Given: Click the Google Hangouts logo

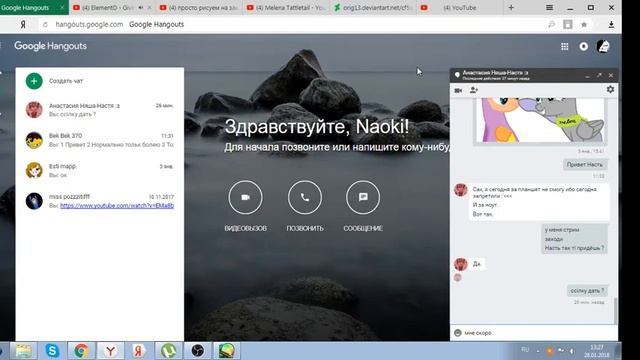Looking at the screenshot, I should tap(51, 46).
